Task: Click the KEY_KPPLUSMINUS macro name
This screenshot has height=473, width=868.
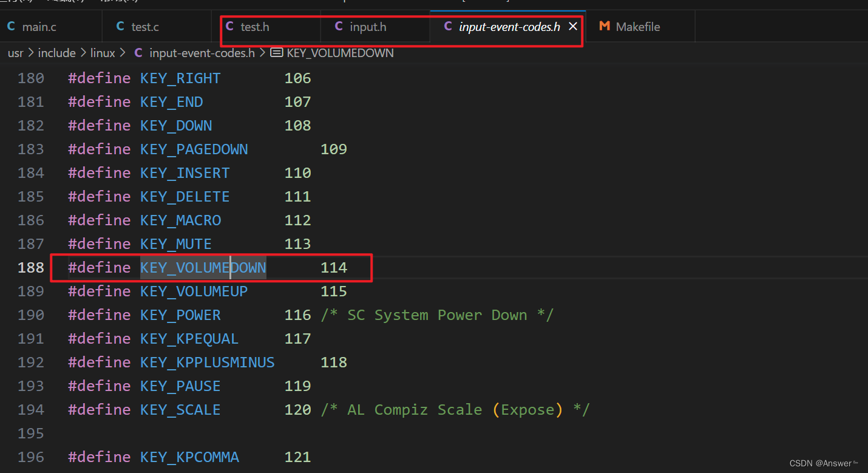Action: [x=208, y=362]
